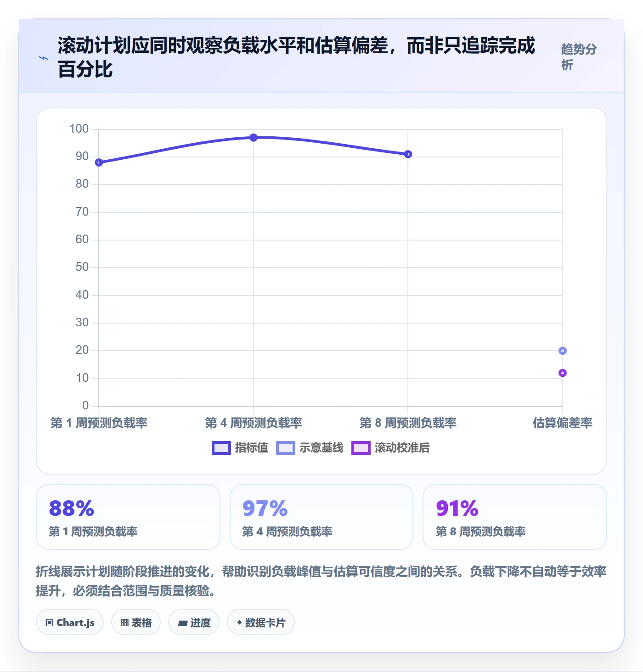Viewport: 643px width, 672px height.
Task: Open the 88% 第 1 周预测负载率 card
Action: coord(128,517)
